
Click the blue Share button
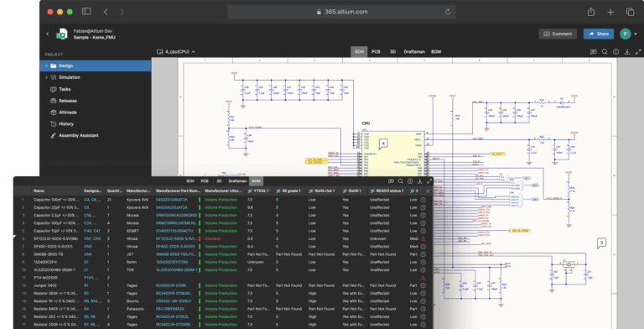pyautogui.click(x=599, y=34)
